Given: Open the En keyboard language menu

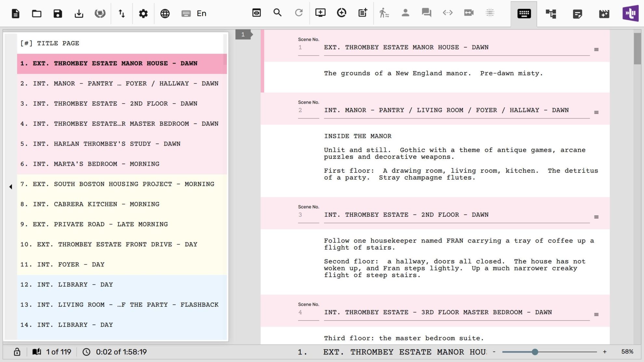Looking at the screenshot, I should [194, 13].
